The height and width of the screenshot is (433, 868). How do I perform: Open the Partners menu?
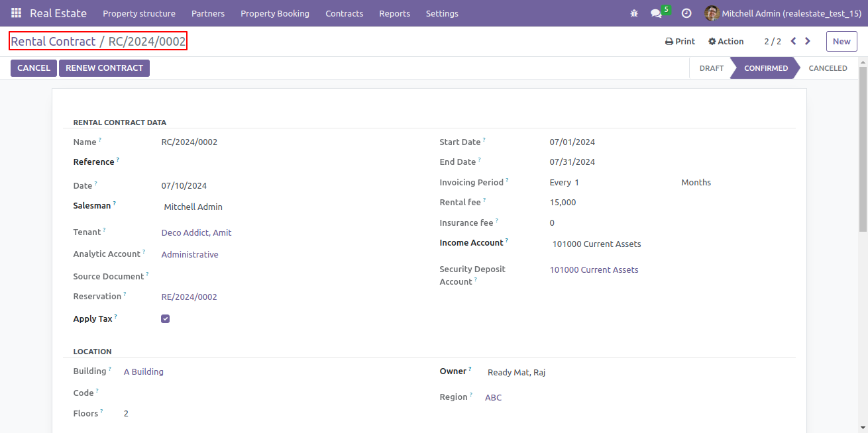click(208, 13)
